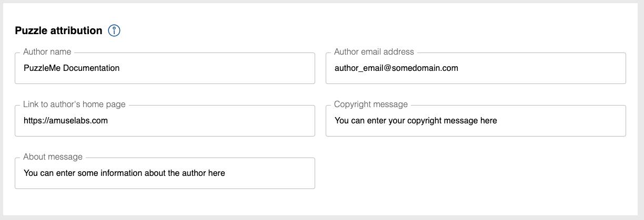Click into Link to author's home page field
This screenshot has height=220, width=644.
(165, 120)
